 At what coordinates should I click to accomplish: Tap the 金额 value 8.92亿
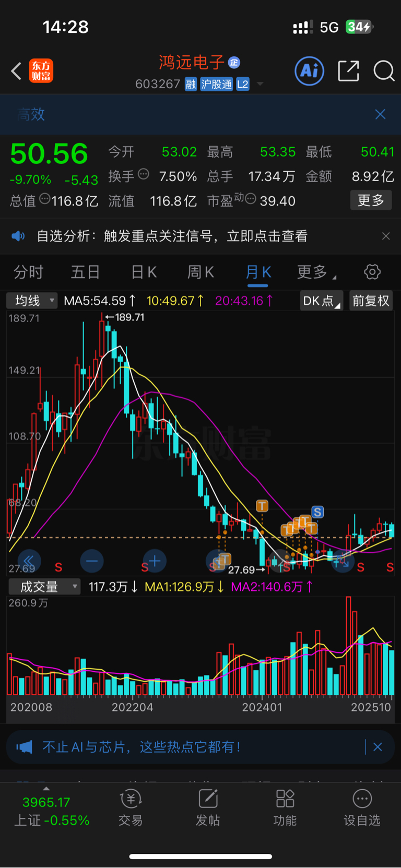373,176
